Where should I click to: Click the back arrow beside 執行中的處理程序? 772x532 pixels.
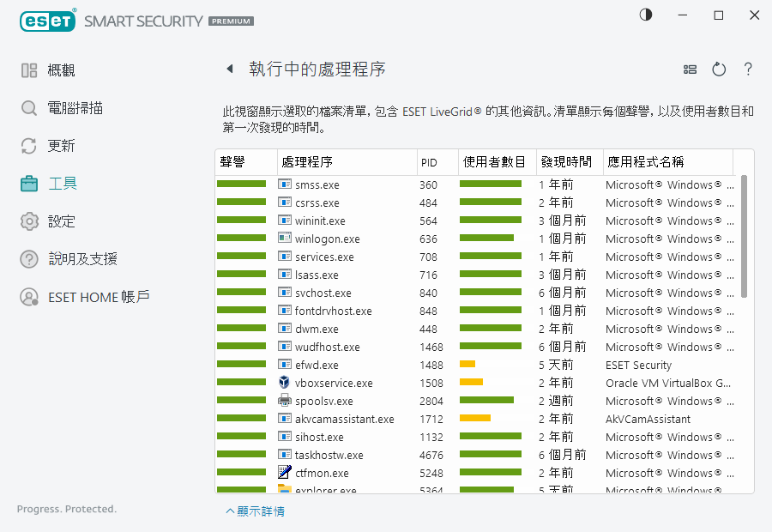coord(230,70)
